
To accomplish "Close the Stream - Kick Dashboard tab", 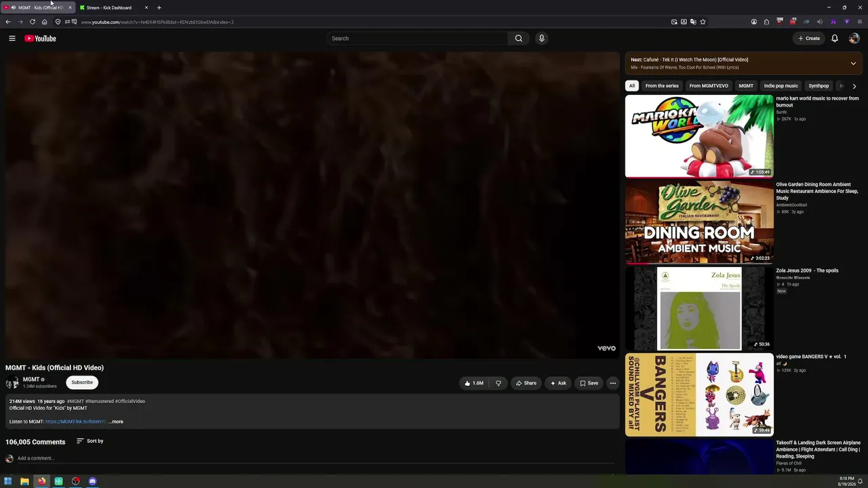I will (146, 7).
